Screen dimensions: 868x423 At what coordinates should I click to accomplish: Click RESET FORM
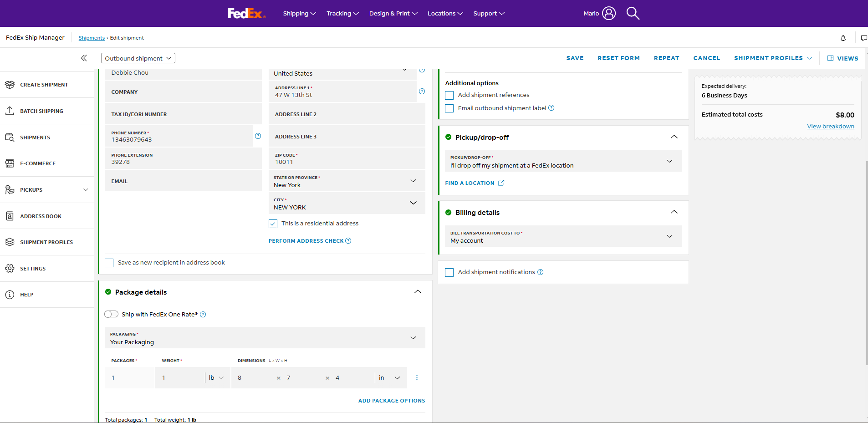[x=618, y=58]
